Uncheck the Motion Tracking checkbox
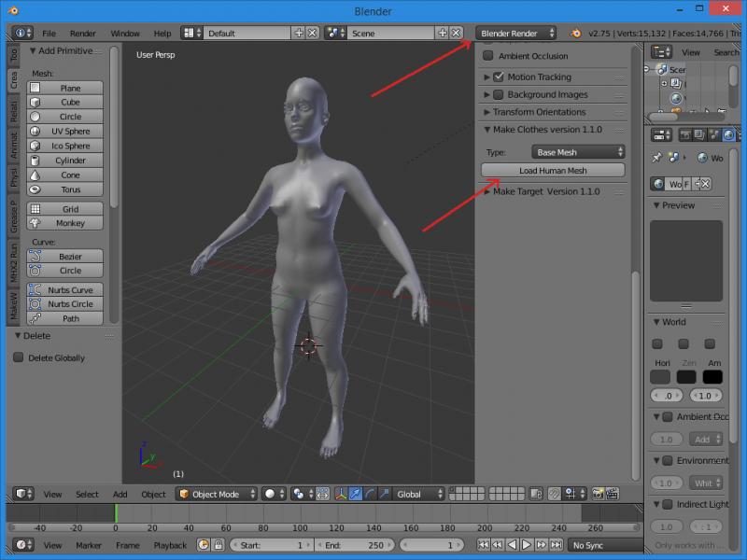The width and height of the screenshot is (747, 560). click(x=498, y=77)
